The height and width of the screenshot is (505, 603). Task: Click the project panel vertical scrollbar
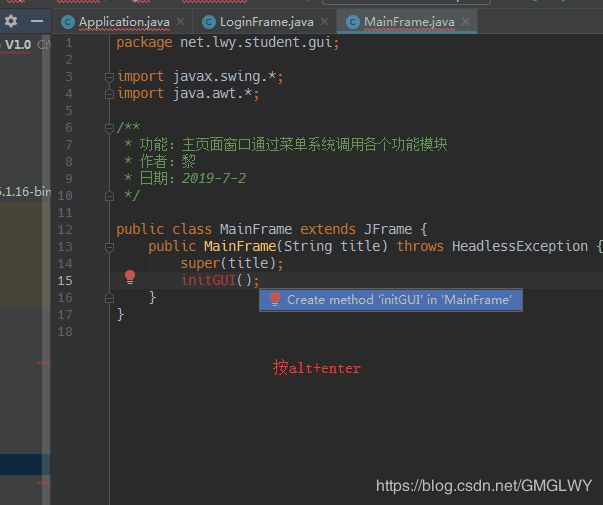click(x=46, y=269)
